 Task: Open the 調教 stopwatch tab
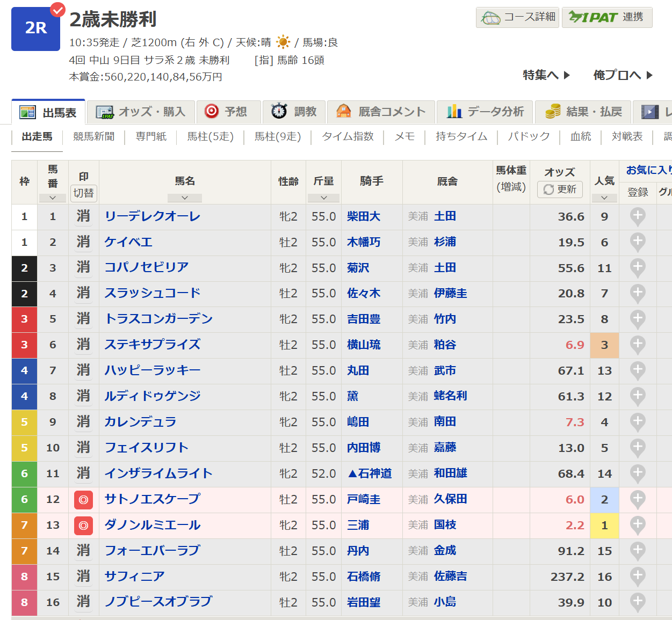294,112
